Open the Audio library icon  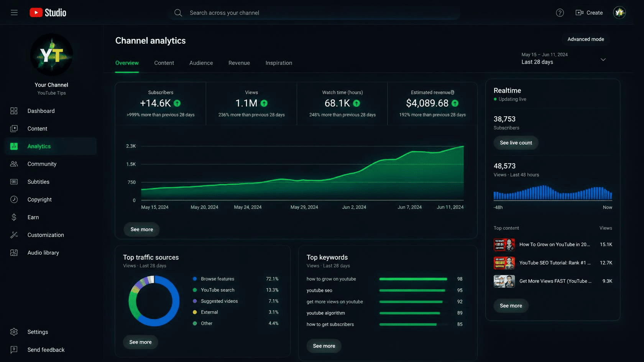(x=14, y=253)
